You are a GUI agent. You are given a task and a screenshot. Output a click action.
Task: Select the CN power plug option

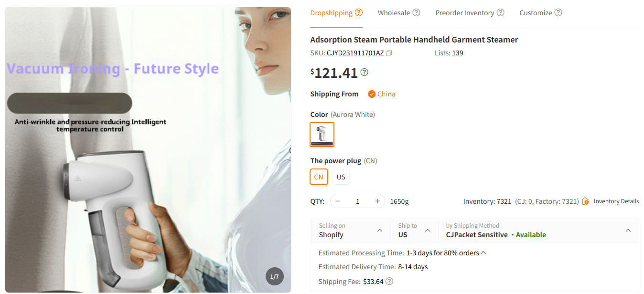[319, 177]
